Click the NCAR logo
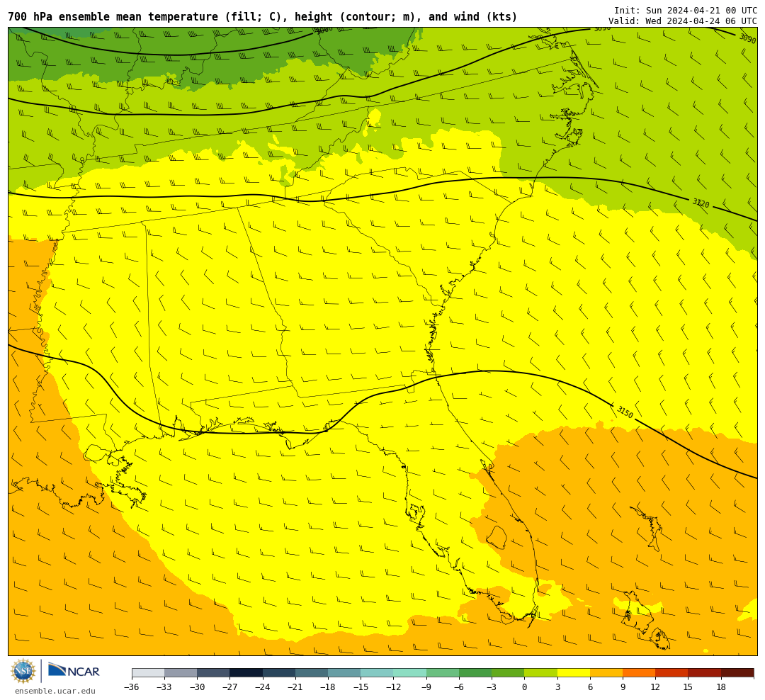765x700 pixels. coord(74,670)
